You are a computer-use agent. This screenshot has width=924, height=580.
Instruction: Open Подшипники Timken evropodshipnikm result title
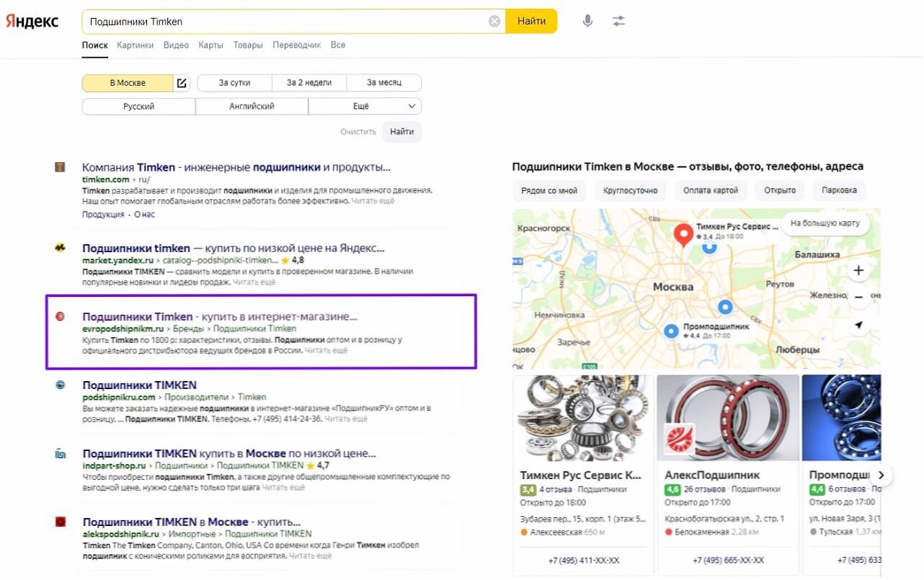click(x=220, y=316)
